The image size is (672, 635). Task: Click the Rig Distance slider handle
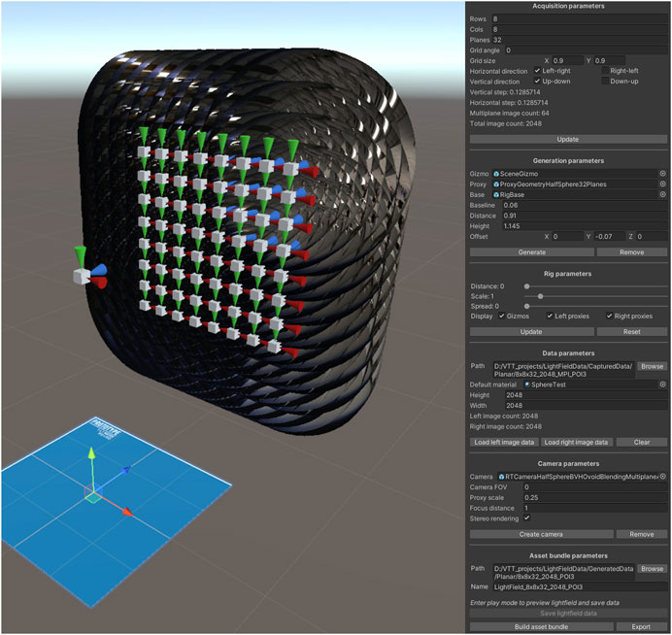coord(527,286)
